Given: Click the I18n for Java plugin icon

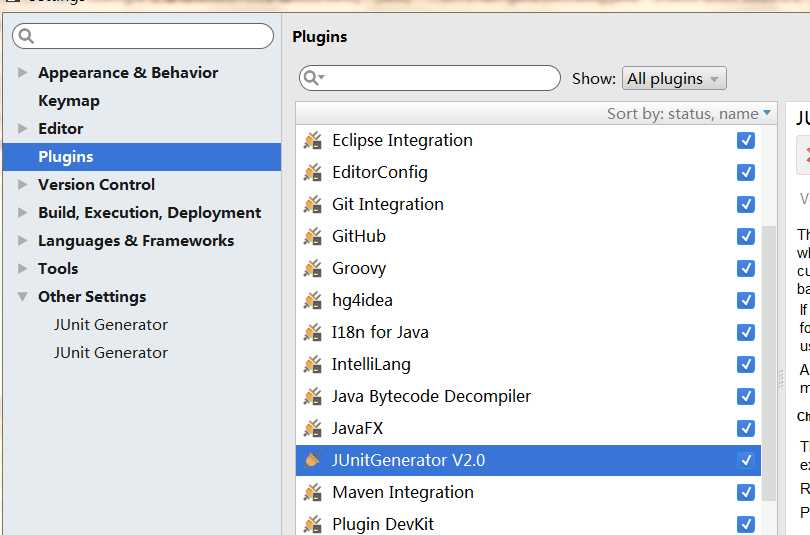Looking at the screenshot, I should point(313,333).
